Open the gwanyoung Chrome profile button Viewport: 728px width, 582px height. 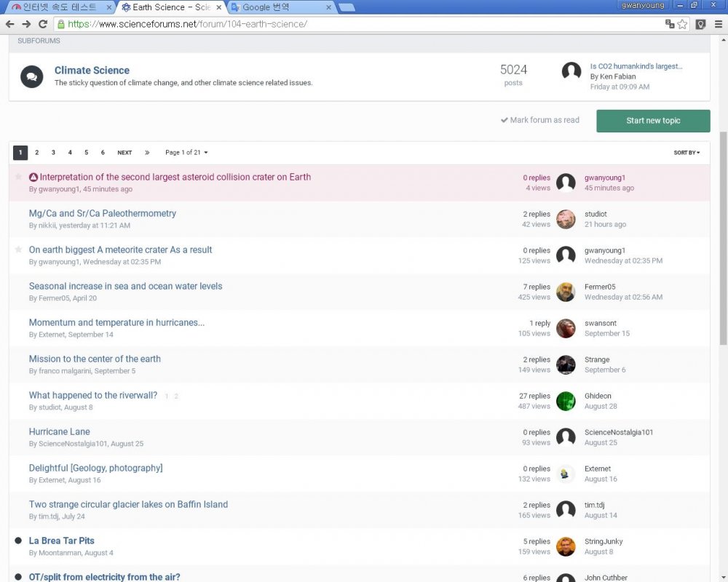click(x=642, y=6)
